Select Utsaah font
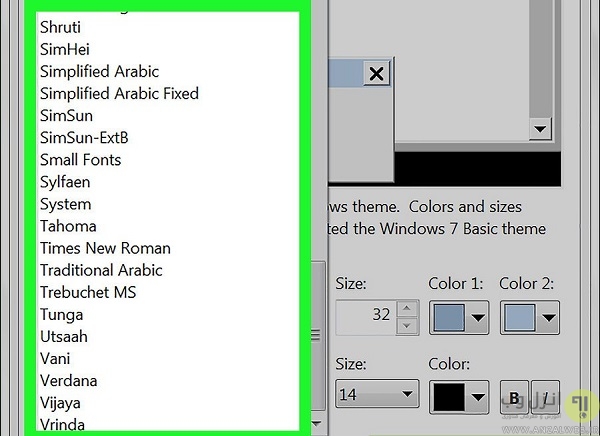600x436 pixels. click(x=167, y=337)
